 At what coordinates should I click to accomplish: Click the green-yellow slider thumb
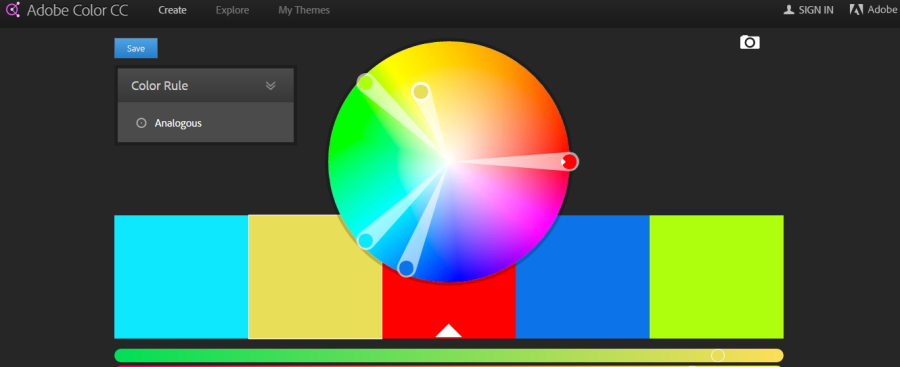[x=717, y=356]
